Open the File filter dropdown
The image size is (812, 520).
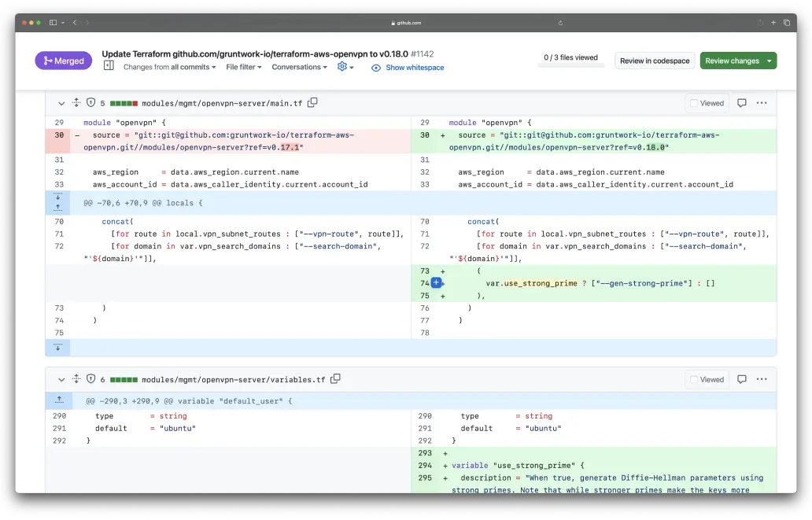(243, 67)
